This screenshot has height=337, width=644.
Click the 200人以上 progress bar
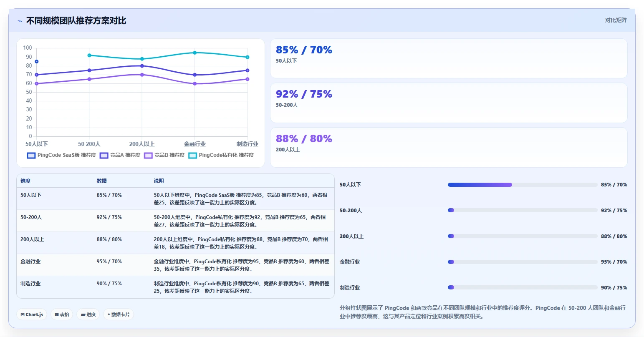coord(523,236)
